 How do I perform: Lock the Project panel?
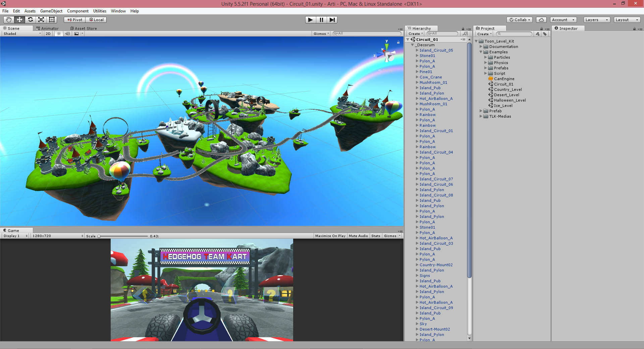click(541, 29)
